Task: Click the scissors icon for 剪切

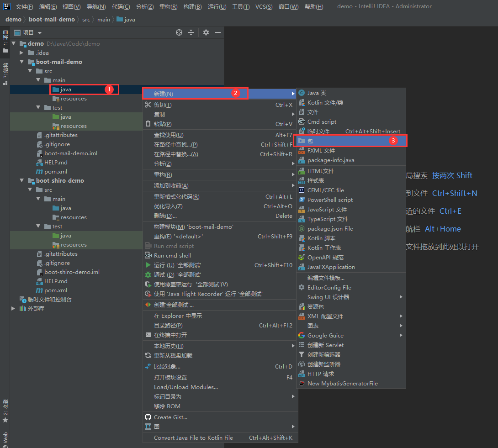Action: tap(148, 105)
